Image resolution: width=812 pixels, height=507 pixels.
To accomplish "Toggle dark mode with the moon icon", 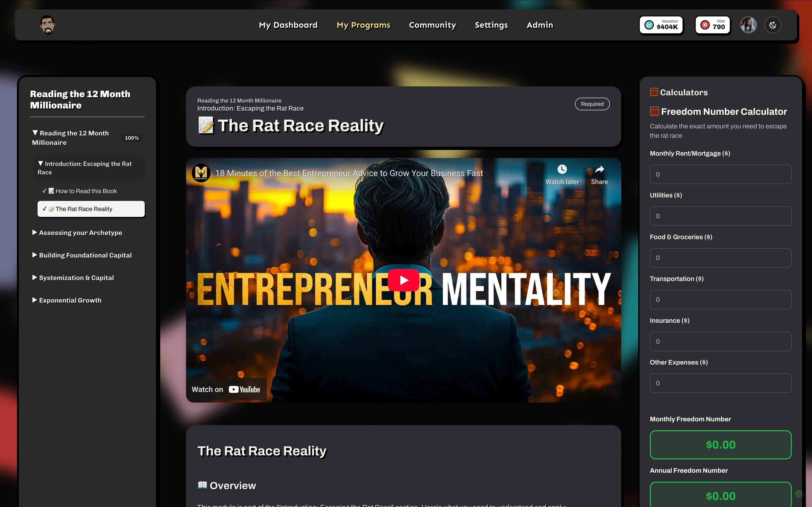I will pos(773,25).
